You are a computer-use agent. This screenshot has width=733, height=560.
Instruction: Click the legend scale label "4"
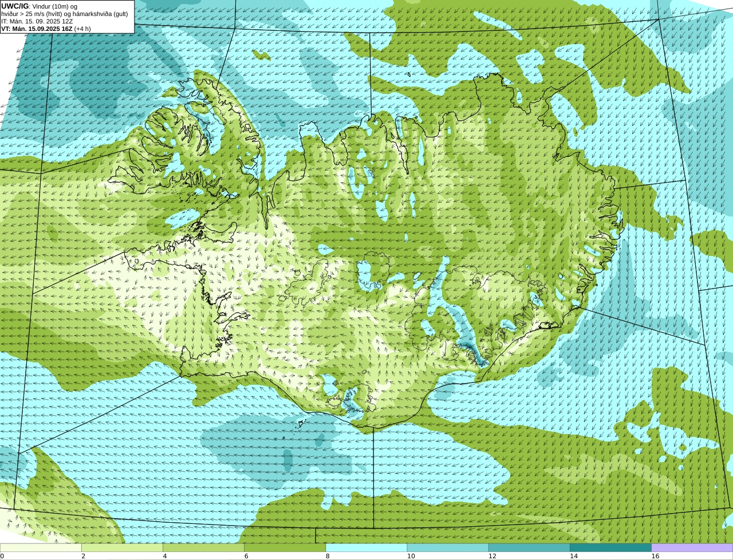click(x=165, y=556)
